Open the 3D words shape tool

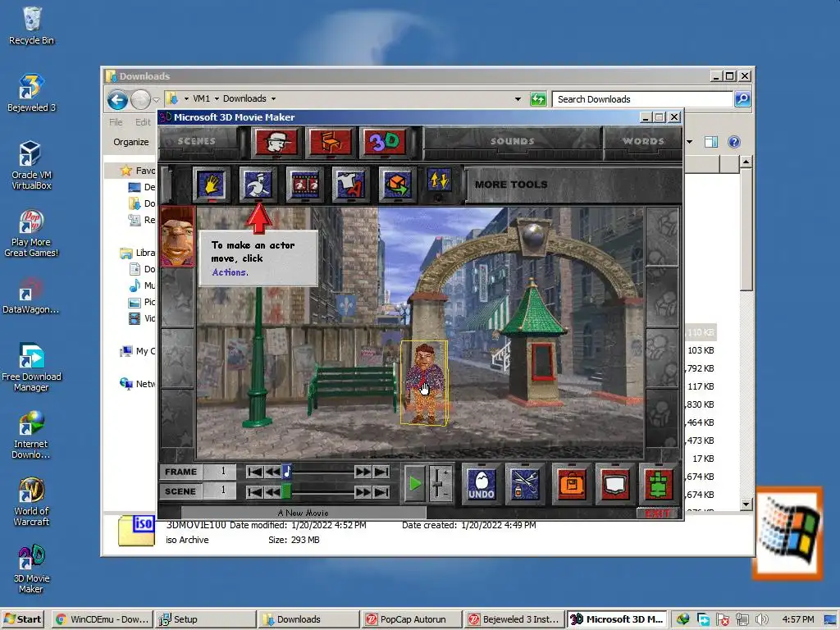coord(385,143)
